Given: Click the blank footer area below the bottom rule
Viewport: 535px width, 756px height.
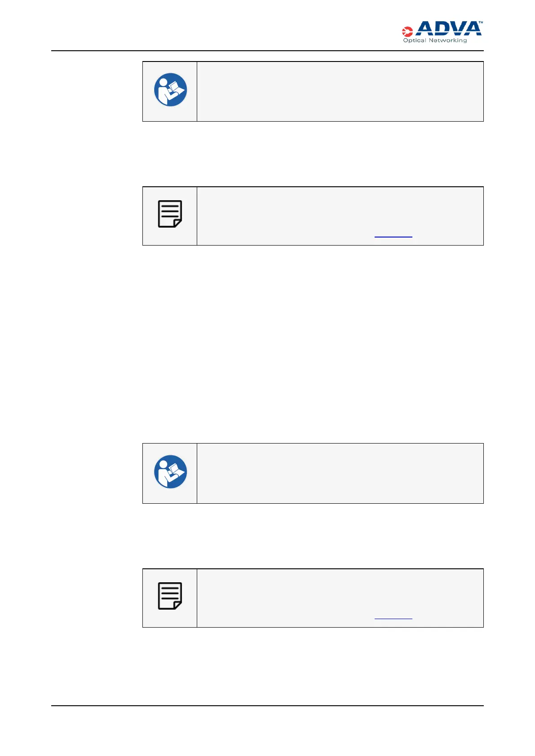Looking at the screenshot, I should coord(267,730).
